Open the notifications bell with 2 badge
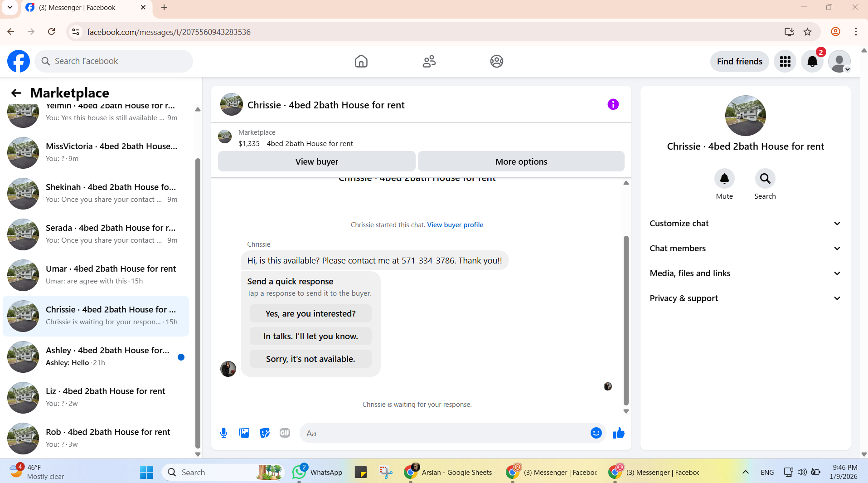The image size is (868, 483). (812, 61)
